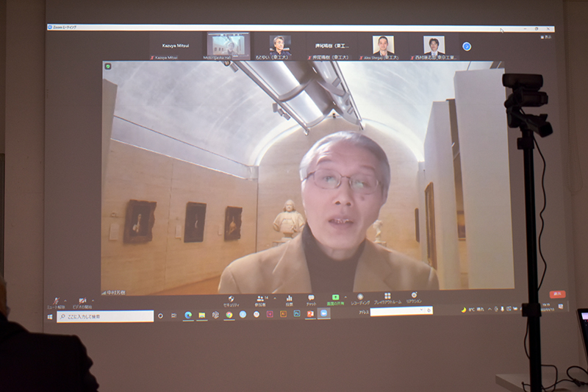
Task: Open the View layout option
Action: 545,38
